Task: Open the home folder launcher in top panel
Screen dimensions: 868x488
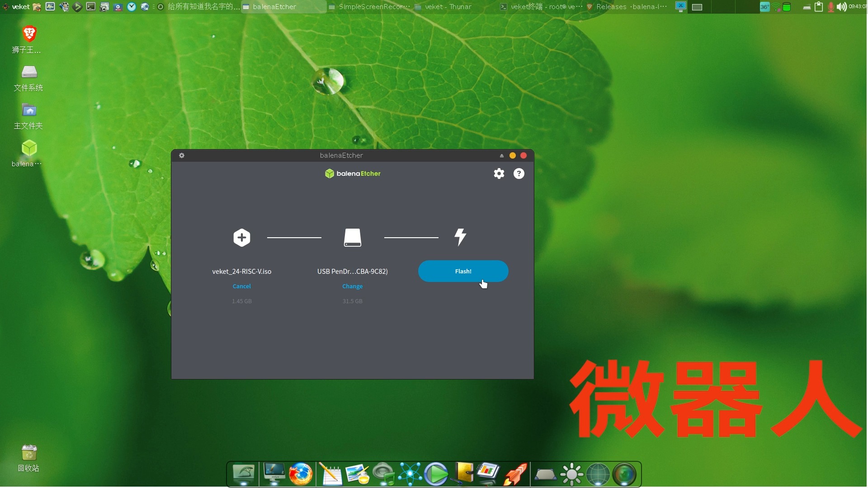Action: 37,7
